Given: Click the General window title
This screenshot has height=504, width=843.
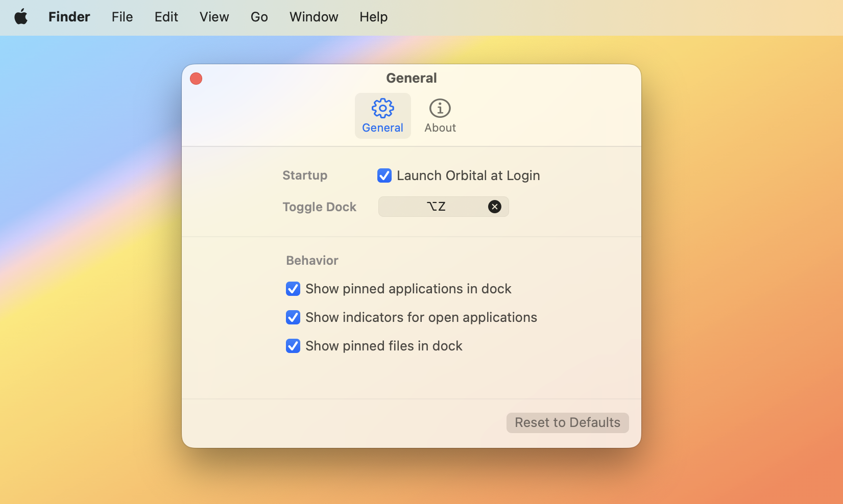Looking at the screenshot, I should (412, 78).
